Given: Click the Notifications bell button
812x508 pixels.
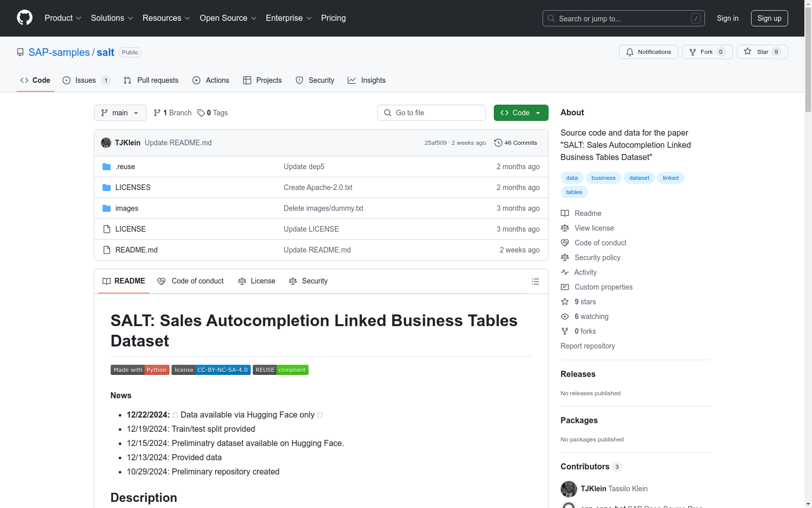Looking at the screenshot, I should [649, 52].
